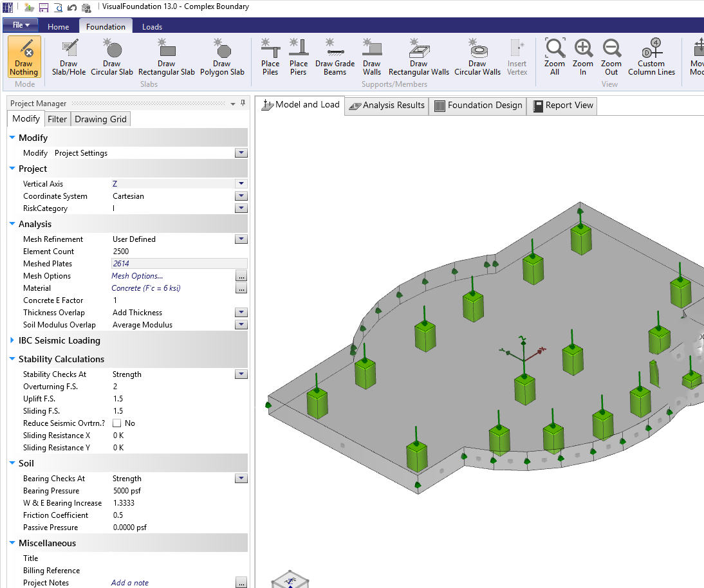Click the Undo icon in the title bar
704x588 pixels.
click(x=72, y=7)
